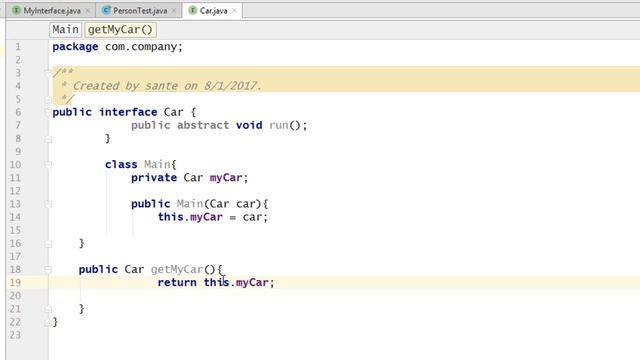Viewport: 640px width, 360px height.
Task: Click 'this.myCar = car;' on line 14
Action: pos(213,217)
